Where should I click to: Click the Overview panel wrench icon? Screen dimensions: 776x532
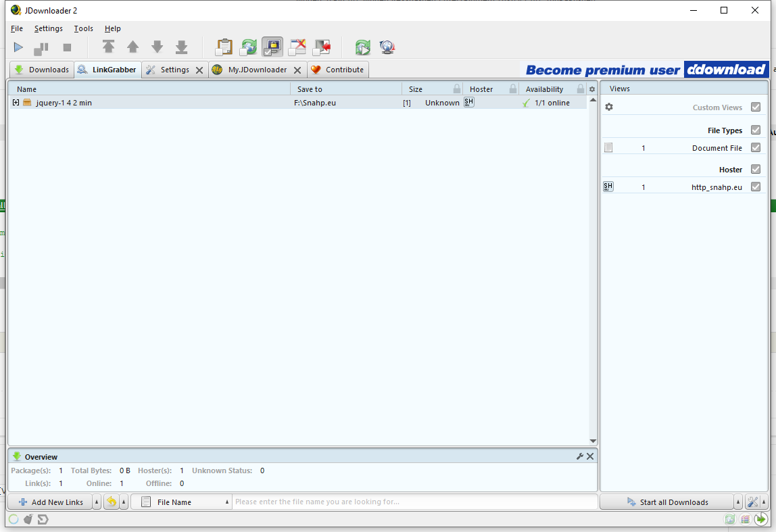click(580, 456)
